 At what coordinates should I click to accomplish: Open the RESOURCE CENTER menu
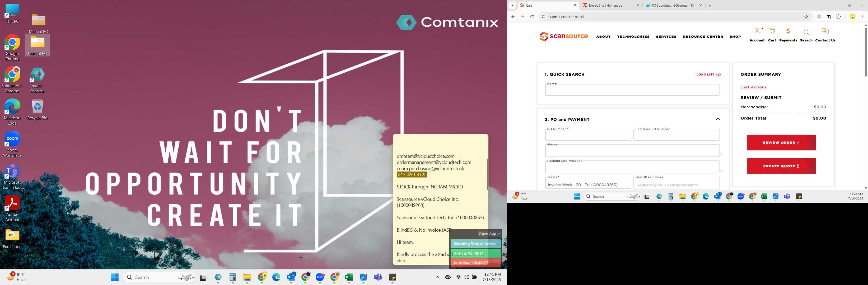click(x=703, y=37)
